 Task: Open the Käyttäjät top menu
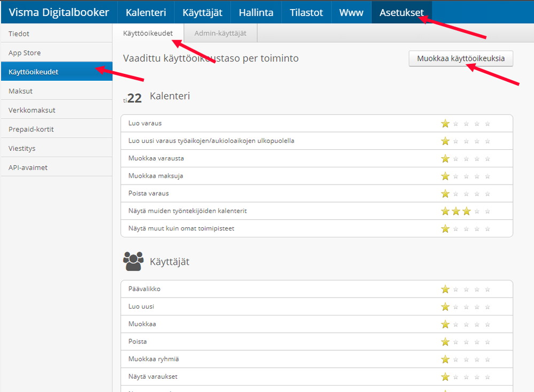click(202, 13)
